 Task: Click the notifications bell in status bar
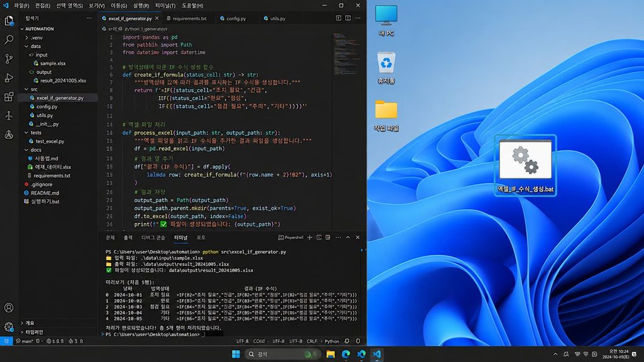[x=358, y=341]
